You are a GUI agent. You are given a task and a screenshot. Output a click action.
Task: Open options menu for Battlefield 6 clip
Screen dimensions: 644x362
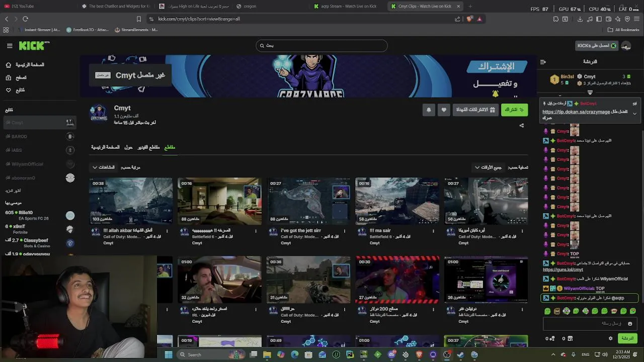[256, 231]
